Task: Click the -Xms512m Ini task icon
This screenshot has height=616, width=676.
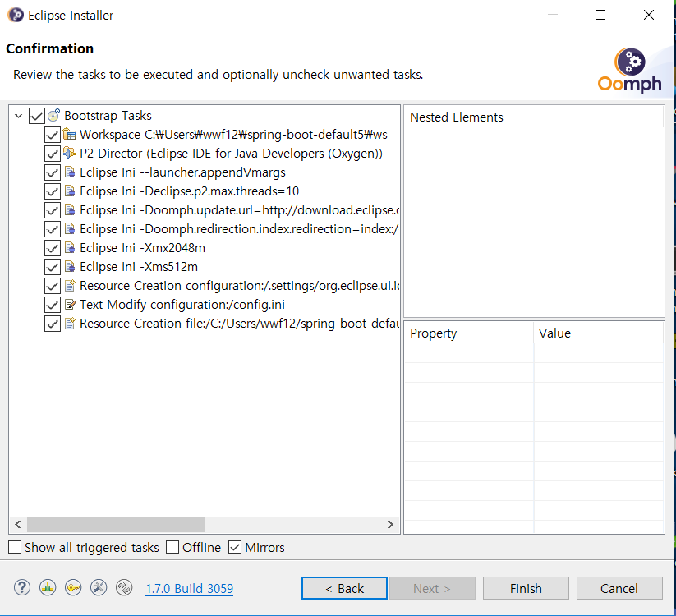Action: (x=70, y=266)
